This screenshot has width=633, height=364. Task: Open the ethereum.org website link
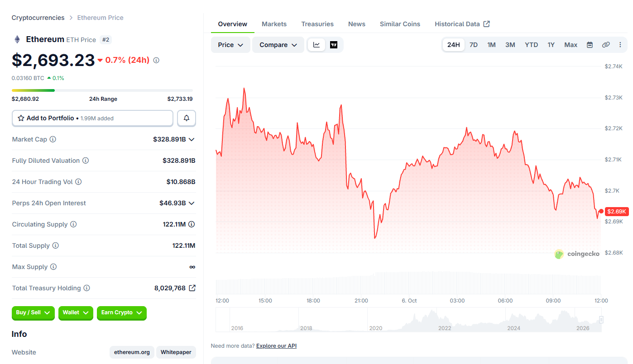click(132, 352)
